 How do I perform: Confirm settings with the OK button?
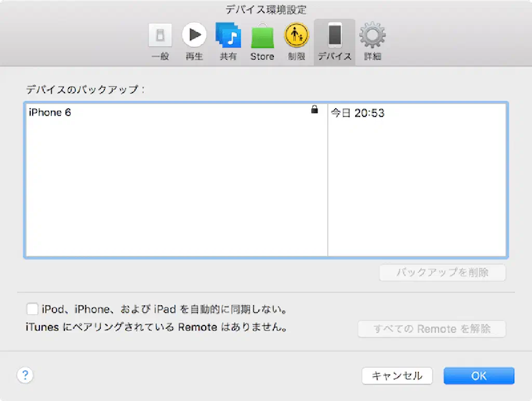[478, 376]
